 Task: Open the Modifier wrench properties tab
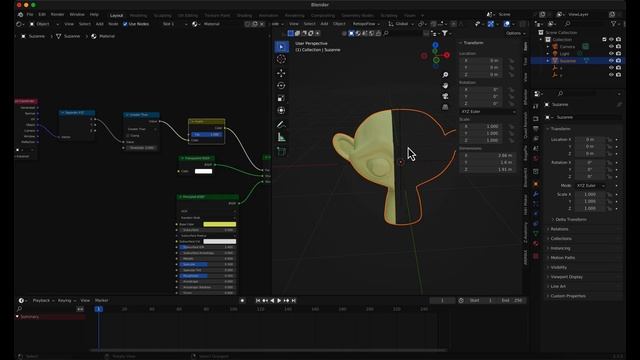click(x=536, y=194)
